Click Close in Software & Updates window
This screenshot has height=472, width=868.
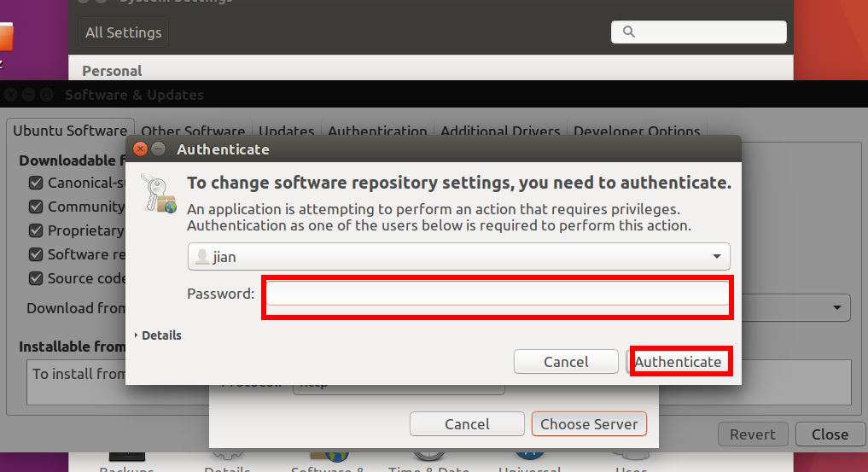[830, 434]
